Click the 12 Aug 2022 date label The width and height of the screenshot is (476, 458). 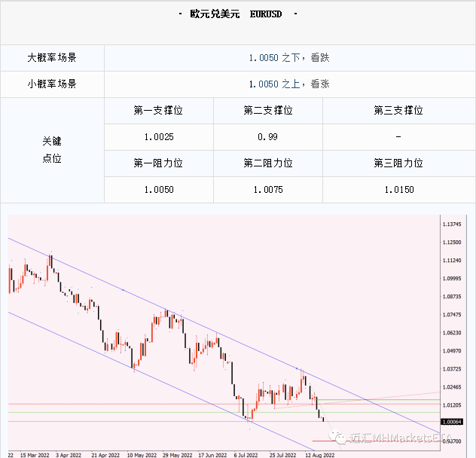[319, 455]
